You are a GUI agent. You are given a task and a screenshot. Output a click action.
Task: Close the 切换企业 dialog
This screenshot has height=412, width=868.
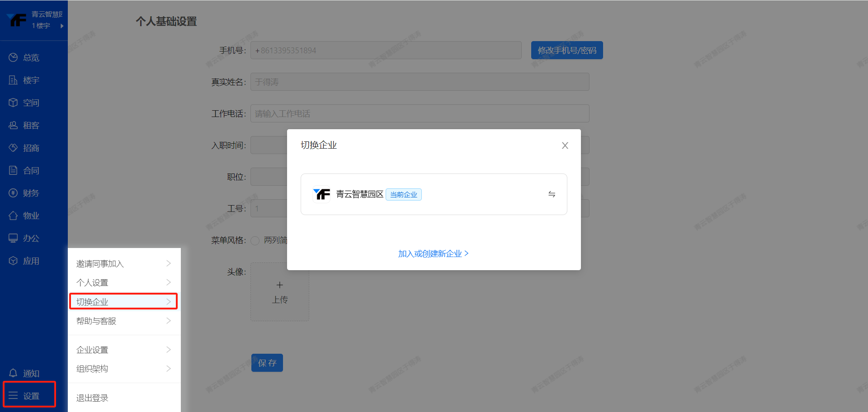pyautogui.click(x=565, y=145)
